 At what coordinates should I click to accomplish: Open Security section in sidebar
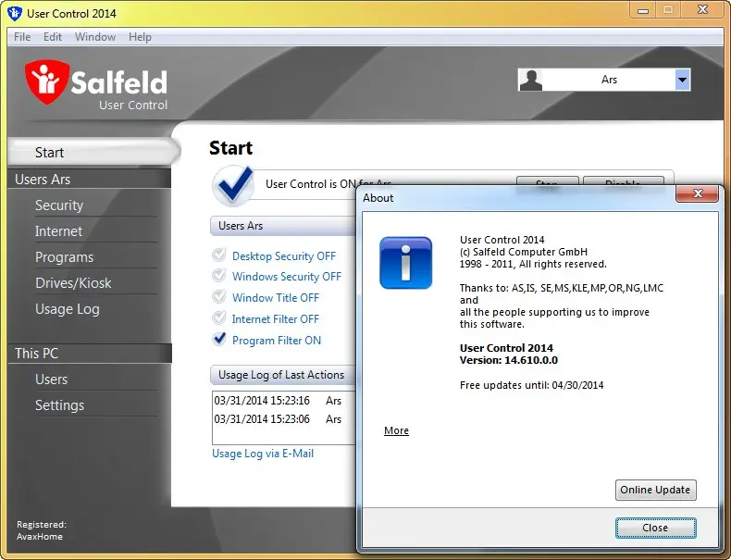[59, 205]
